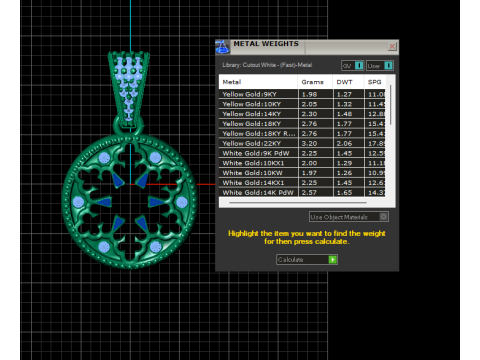Select the White Gold:9K PdW row

click(x=302, y=153)
